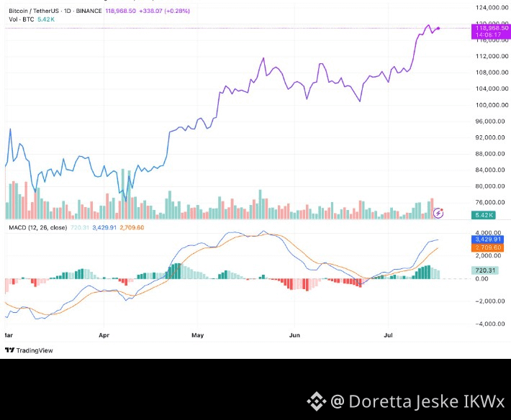Click the purple lightning replay icon
This screenshot has height=420, width=511.
click(x=438, y=213)
